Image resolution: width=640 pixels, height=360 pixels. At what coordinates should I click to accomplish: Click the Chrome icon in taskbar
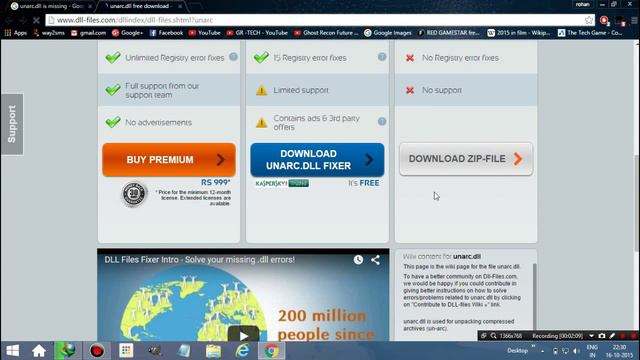271,351
